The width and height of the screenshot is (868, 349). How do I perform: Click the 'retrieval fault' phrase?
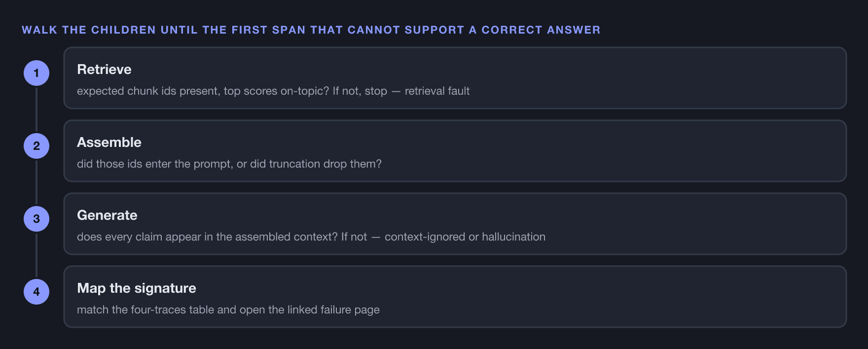[437, 91]
